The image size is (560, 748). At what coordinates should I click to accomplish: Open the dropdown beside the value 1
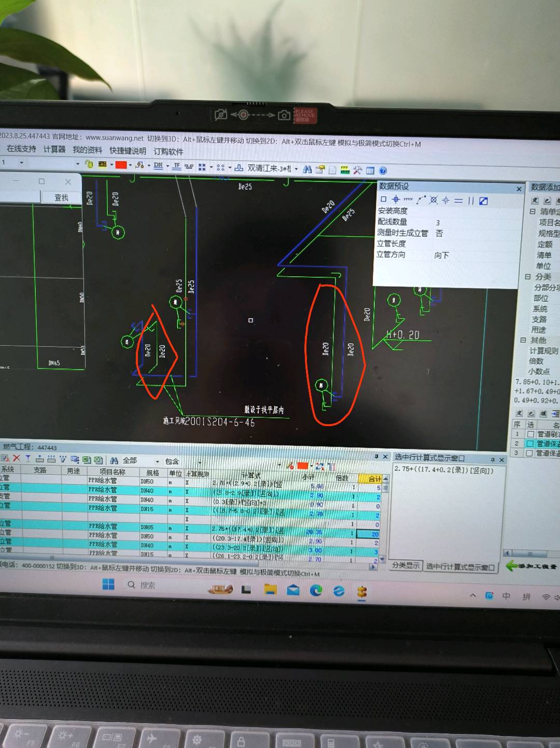[x=21, y=162]
